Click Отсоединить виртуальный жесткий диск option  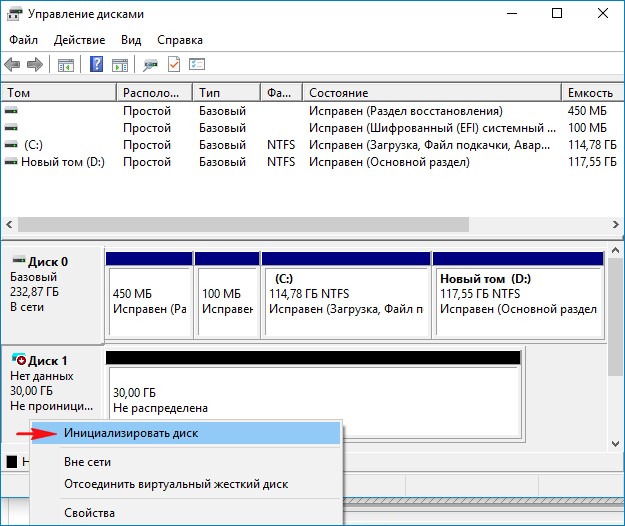(175, 484)
